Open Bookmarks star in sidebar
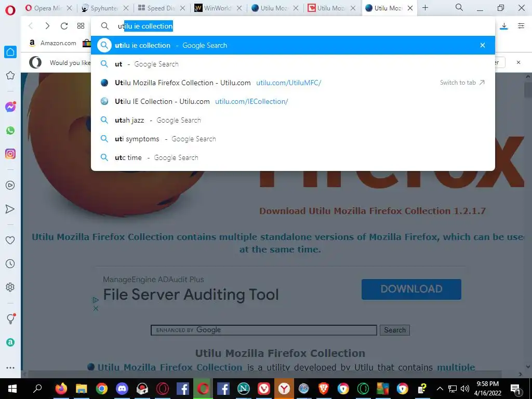532x399 pixels. 10,75
